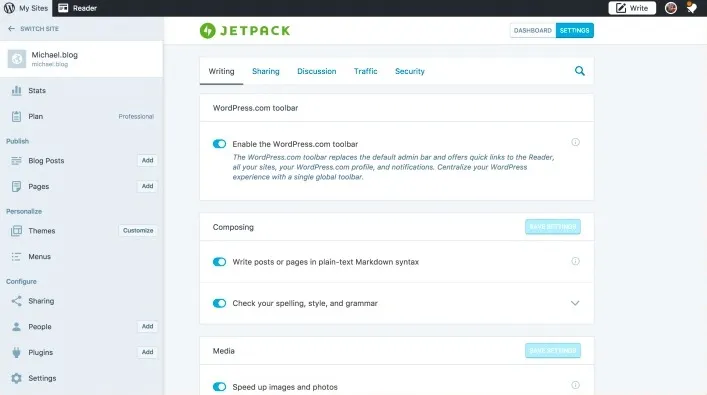Viewport: 707px width, 395px height.
Task: Add new People
Action: click(147, 326)
